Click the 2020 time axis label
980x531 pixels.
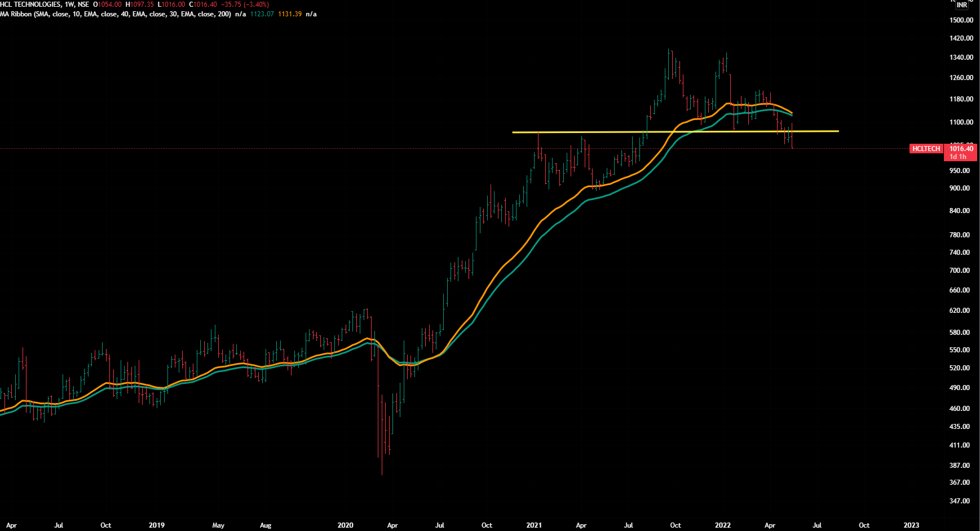pyautogui.click(x=345, y=525)
